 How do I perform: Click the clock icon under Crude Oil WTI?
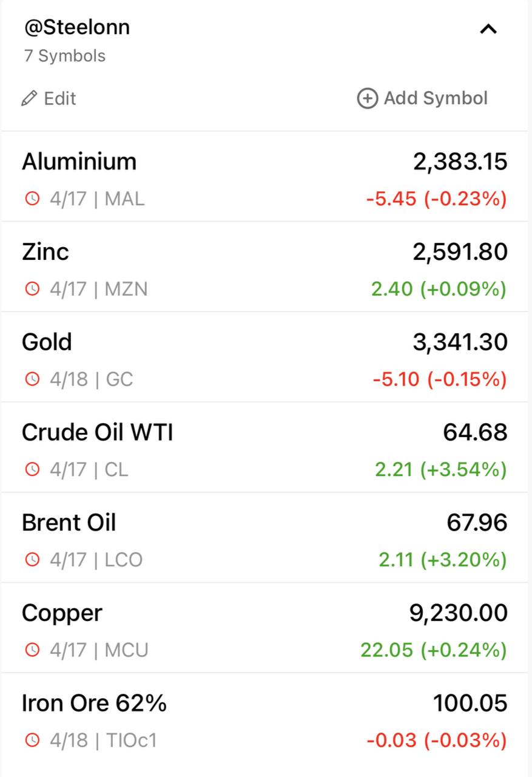click(32, 469)
